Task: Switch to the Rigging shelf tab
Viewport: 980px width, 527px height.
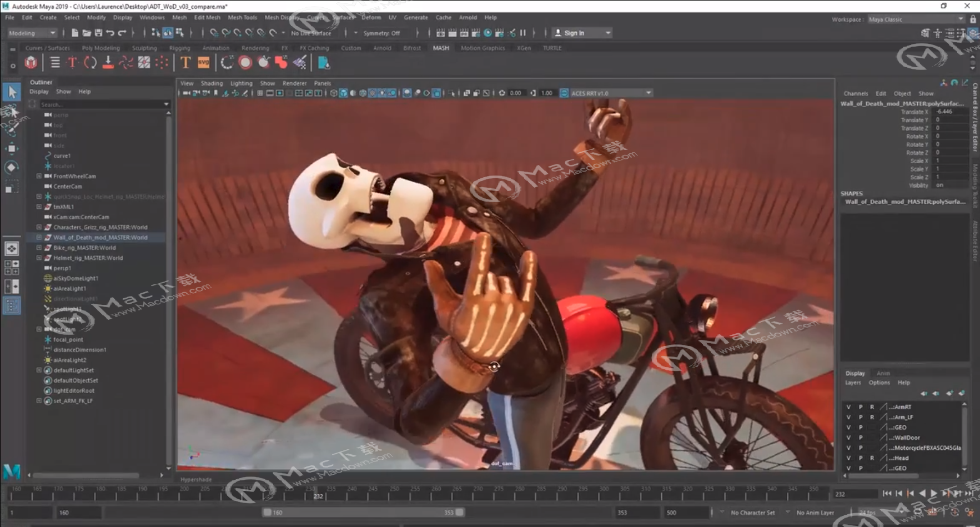Action: pos(179,48)
